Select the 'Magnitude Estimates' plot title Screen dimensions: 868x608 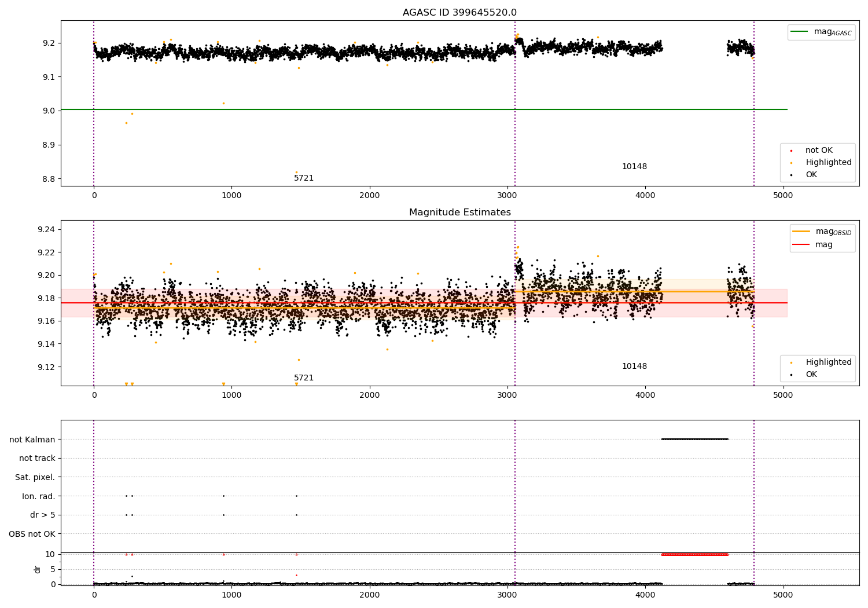pos(459,213)
